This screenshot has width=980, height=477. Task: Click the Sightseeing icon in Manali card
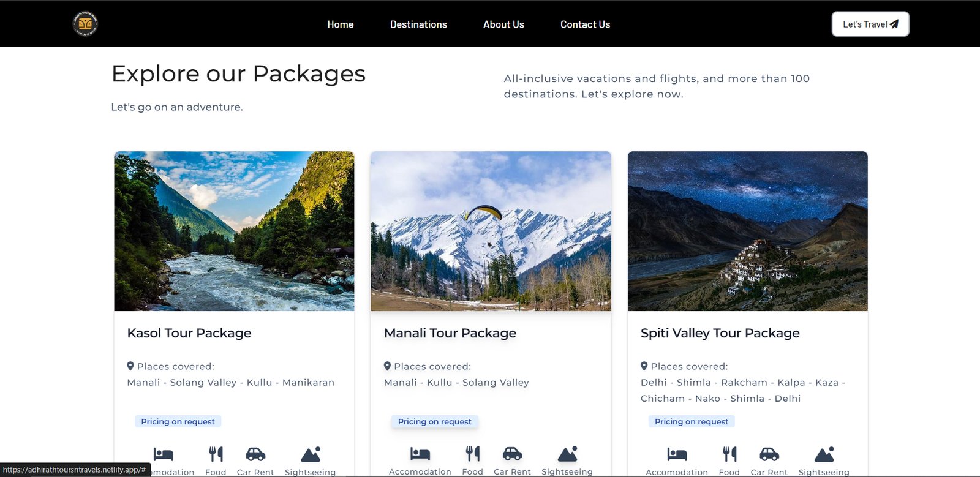[x=567, y=454]
